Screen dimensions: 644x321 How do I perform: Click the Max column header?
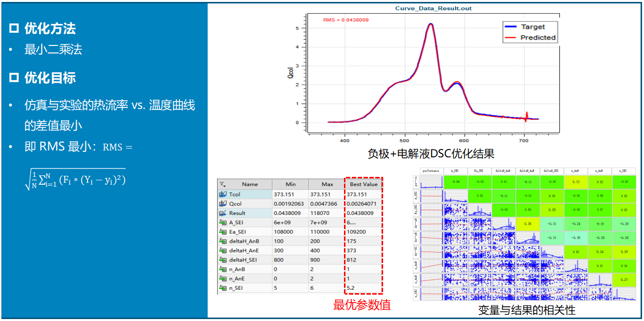click(x=327, y=184)
